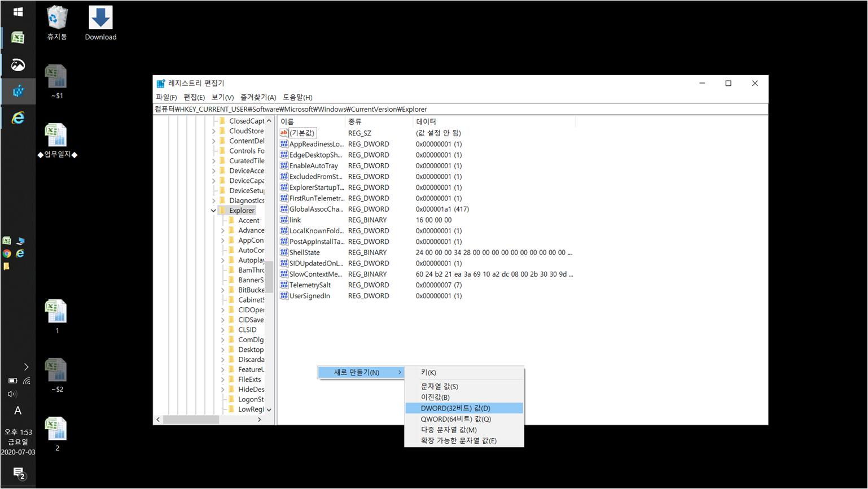This screenshot has width=868, height=489.
Task: Open the 도움말(H) menu
Action: (297, 97)
